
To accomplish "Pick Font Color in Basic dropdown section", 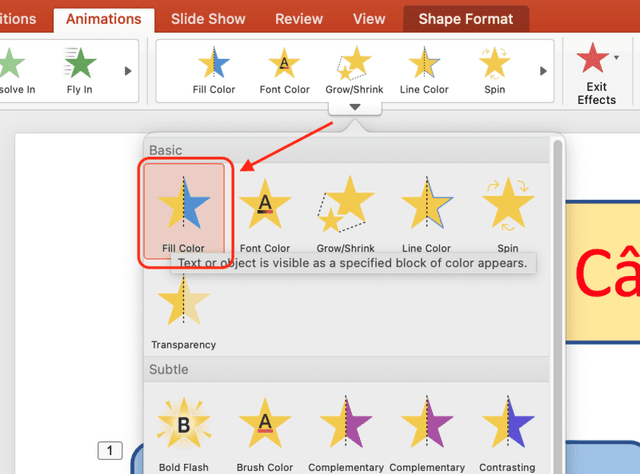I will coord(265,214).
